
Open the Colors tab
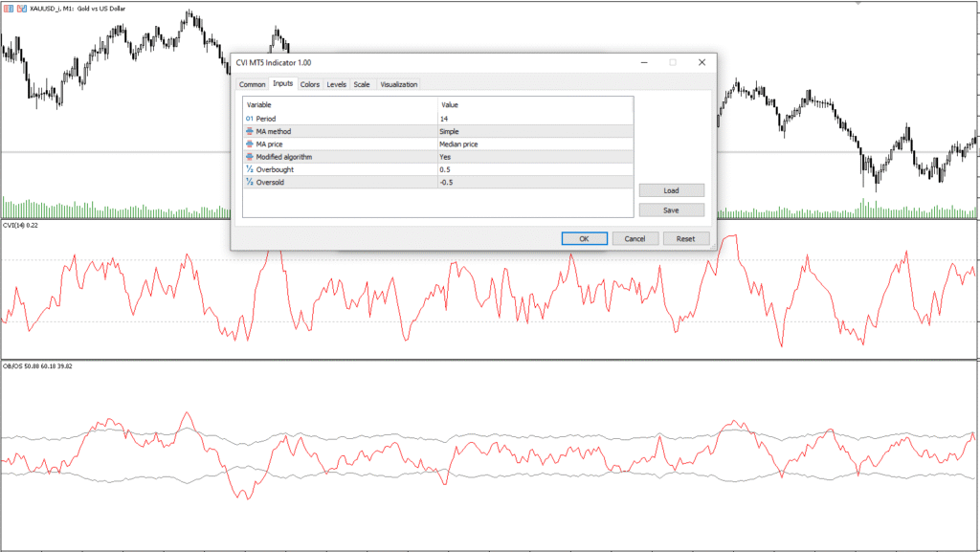tap(310, 85)
